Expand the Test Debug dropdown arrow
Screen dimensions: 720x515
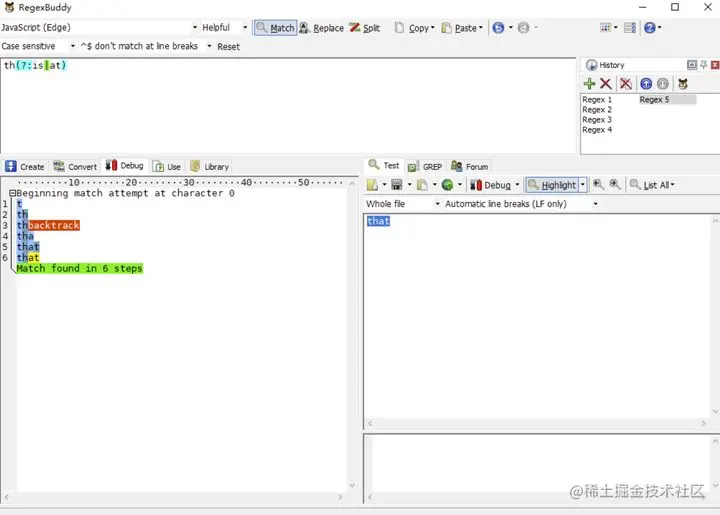click(x=517, y=185)
